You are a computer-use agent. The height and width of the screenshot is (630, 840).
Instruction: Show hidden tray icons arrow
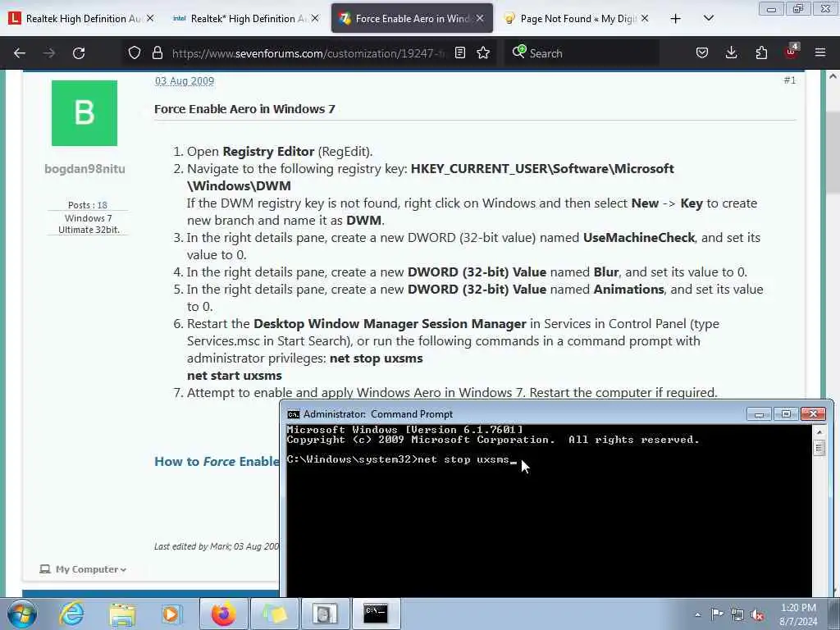[x=697, y=614]
